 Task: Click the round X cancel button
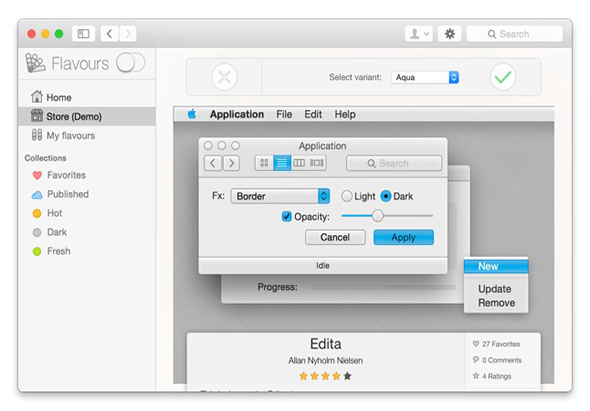pyautogui.click(x=224, y=77)
